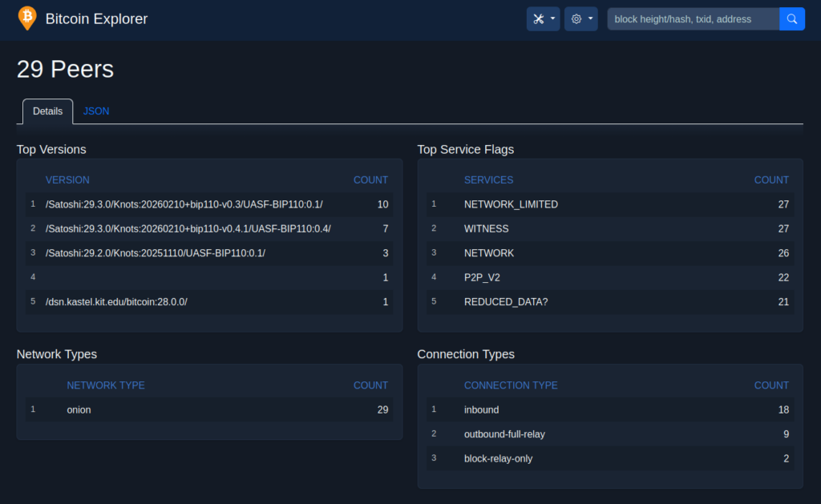This screenshot has width=821, height=504.
Task: Select the block-relay-only connection row
Action: (x=498, y=458)
